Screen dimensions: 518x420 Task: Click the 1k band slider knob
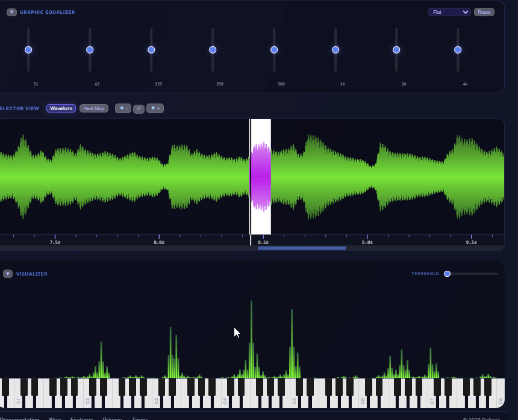335,50
